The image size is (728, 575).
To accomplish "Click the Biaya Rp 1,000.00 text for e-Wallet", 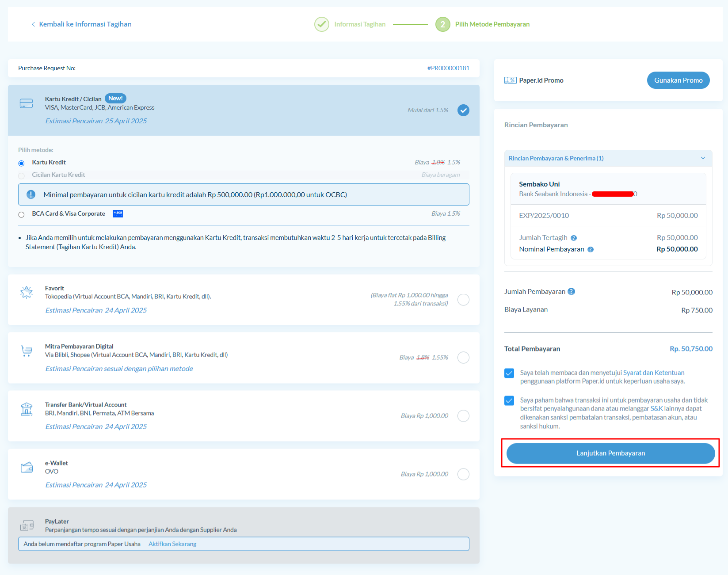I will pyautogui.click(x=424, y=474).
